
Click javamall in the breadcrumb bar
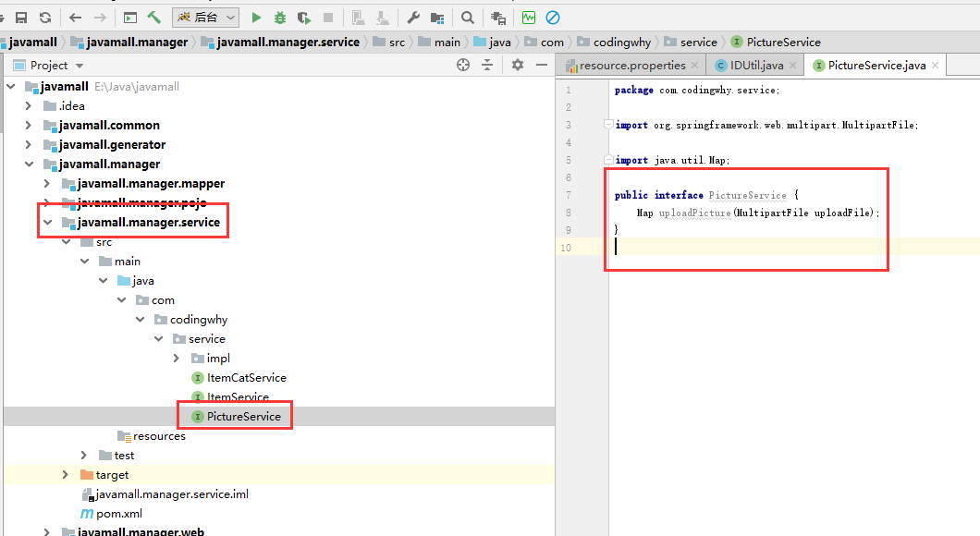[x=32, y=42]
